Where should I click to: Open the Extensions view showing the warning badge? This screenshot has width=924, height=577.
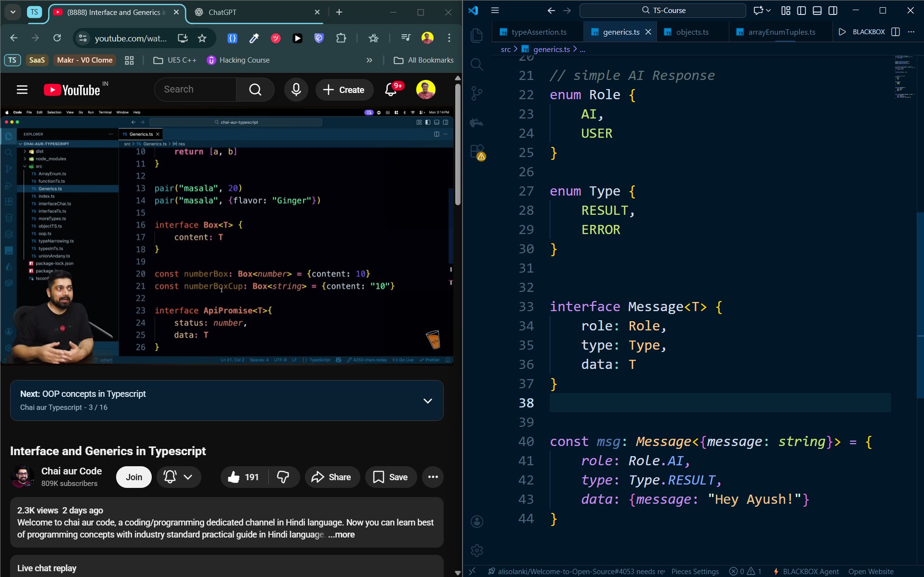[476, 150]
